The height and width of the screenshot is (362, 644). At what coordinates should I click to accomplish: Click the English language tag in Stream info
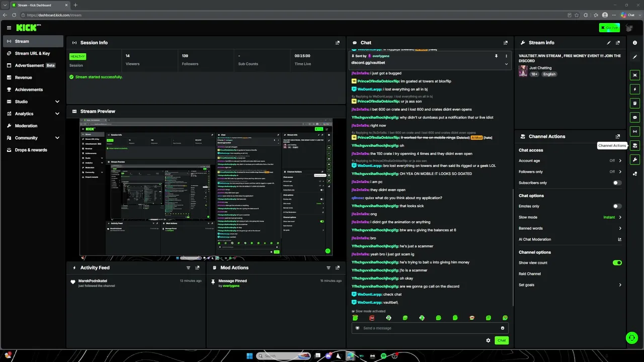(549, 74)
